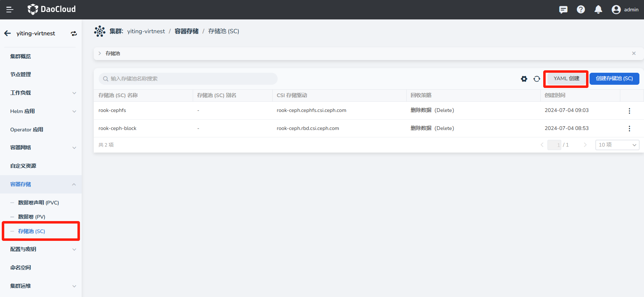
Task: Click the help question mark icon
Action: click(581, 10)
